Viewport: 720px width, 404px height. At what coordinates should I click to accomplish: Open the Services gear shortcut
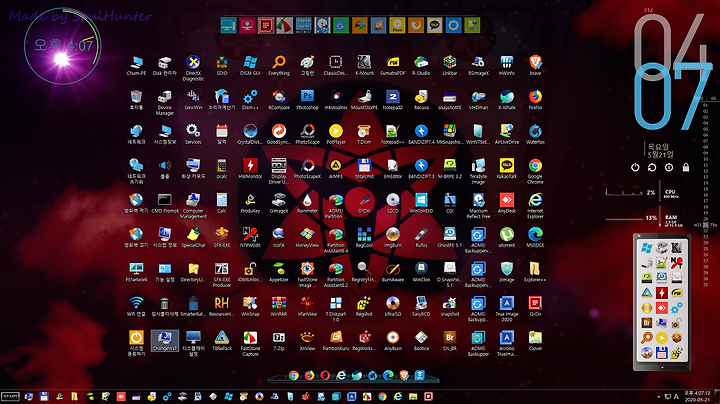click(193, 134)
